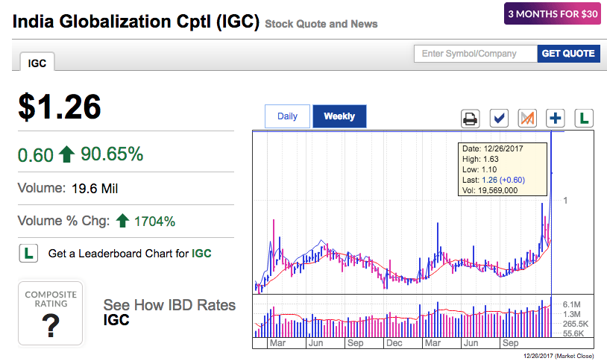Viewport: 607px width, 364px height.
Task: Select the IGC symbol tab
Action: click(37, 63)
